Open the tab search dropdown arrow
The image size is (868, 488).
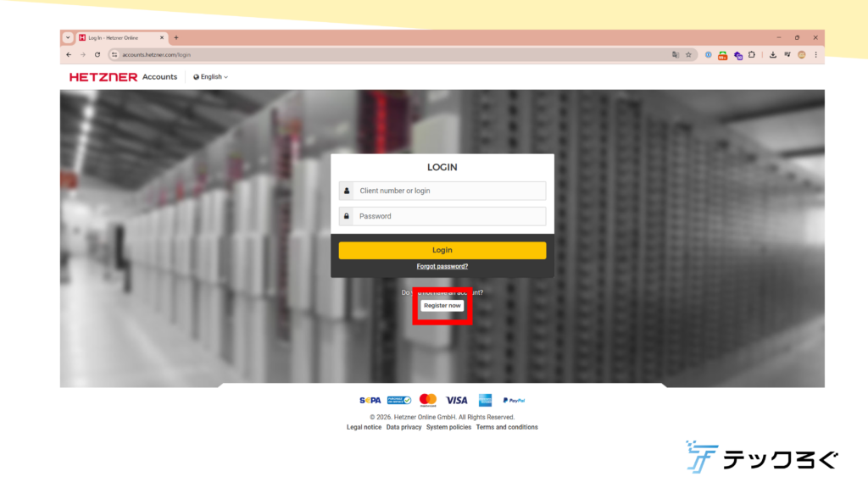pyautogui.click(x=68, y=37)
